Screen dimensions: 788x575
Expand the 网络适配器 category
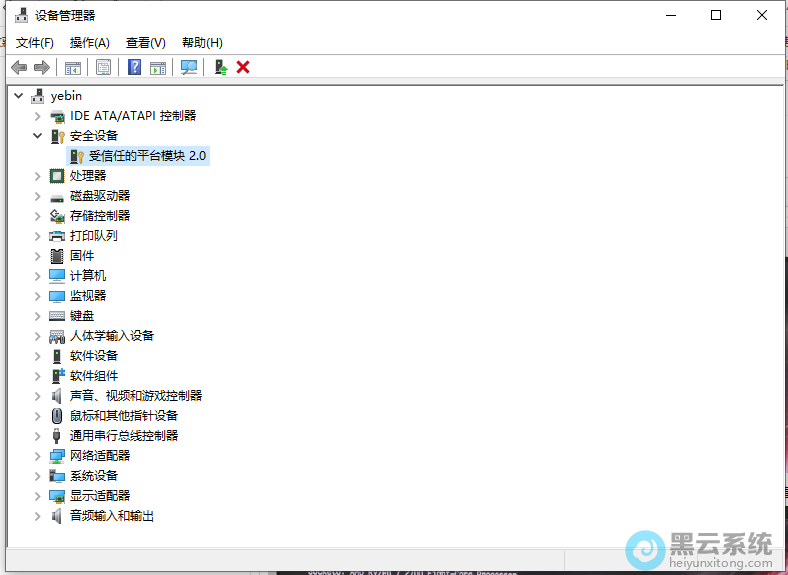pyautogui.click(x=38, y=456)
